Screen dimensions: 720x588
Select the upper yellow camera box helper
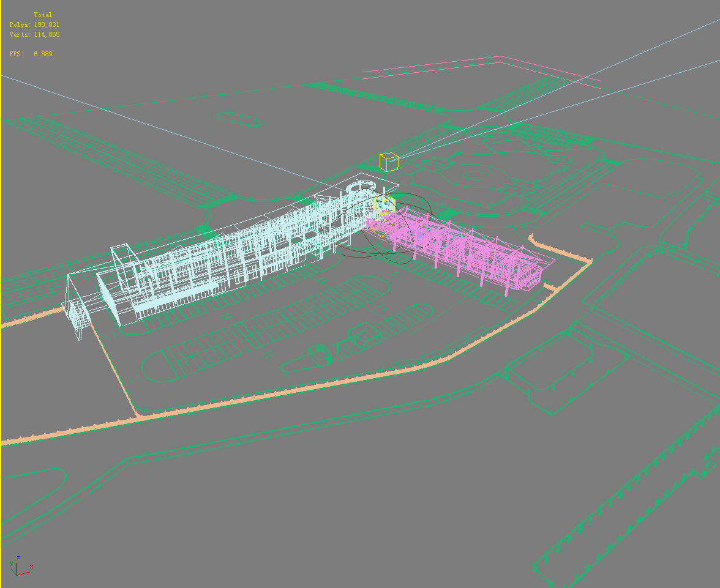388,163
